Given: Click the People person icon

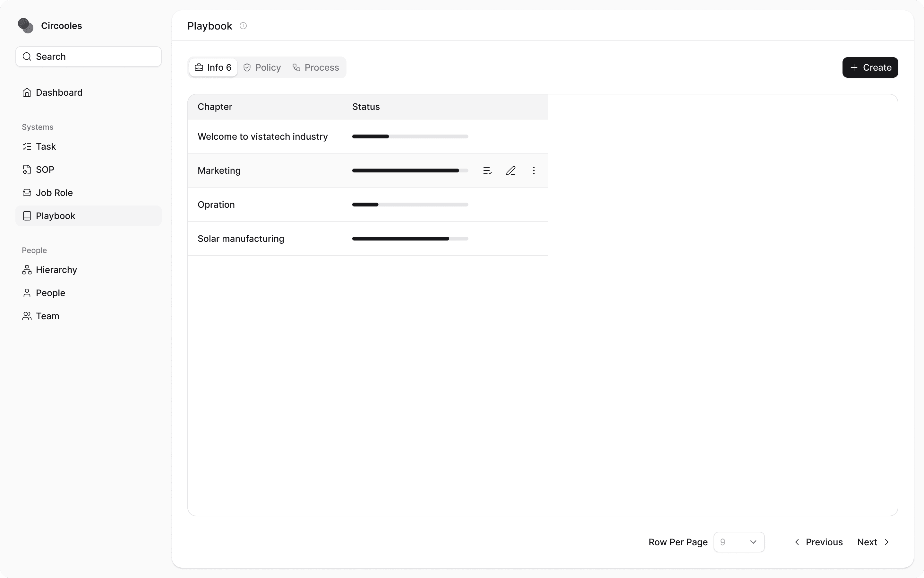Looking at the screenshot, I should coord(27,293).
